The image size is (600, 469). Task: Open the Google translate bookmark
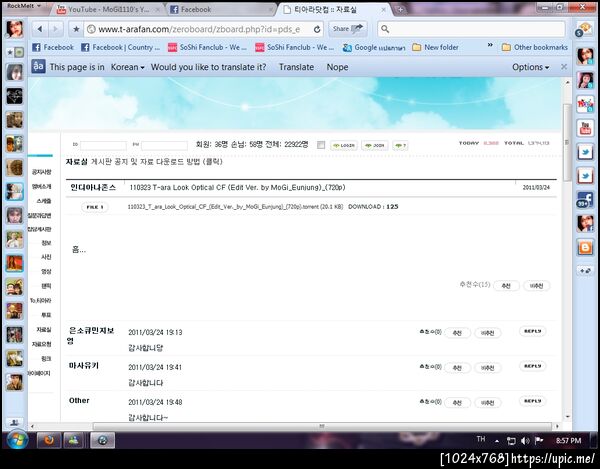[x=374, y=47]
